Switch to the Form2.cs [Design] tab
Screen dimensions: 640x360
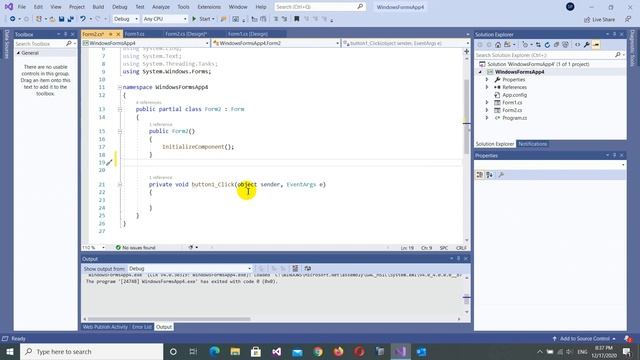(x=186, y=34)
